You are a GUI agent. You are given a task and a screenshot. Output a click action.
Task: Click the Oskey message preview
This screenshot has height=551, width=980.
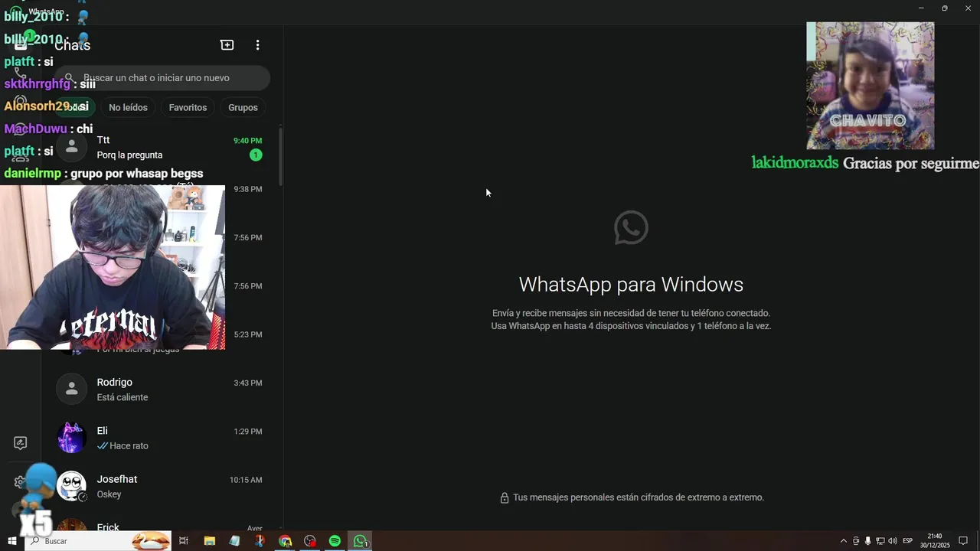point(109,494)
